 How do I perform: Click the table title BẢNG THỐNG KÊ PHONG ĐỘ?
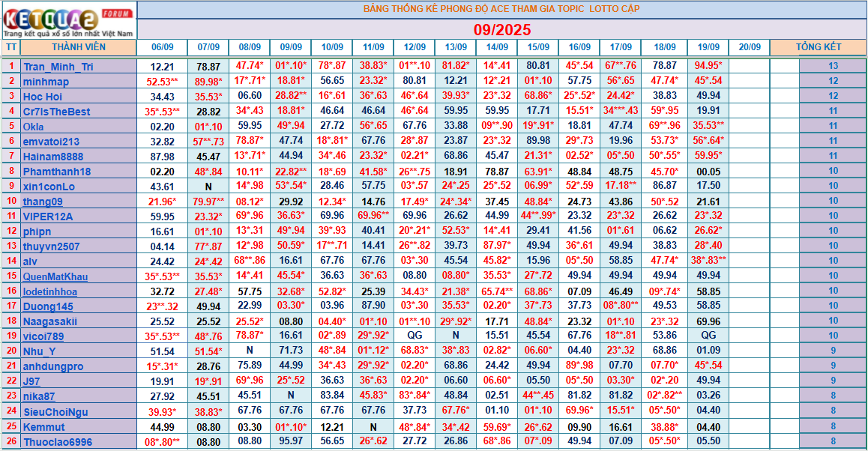point(501,9)
